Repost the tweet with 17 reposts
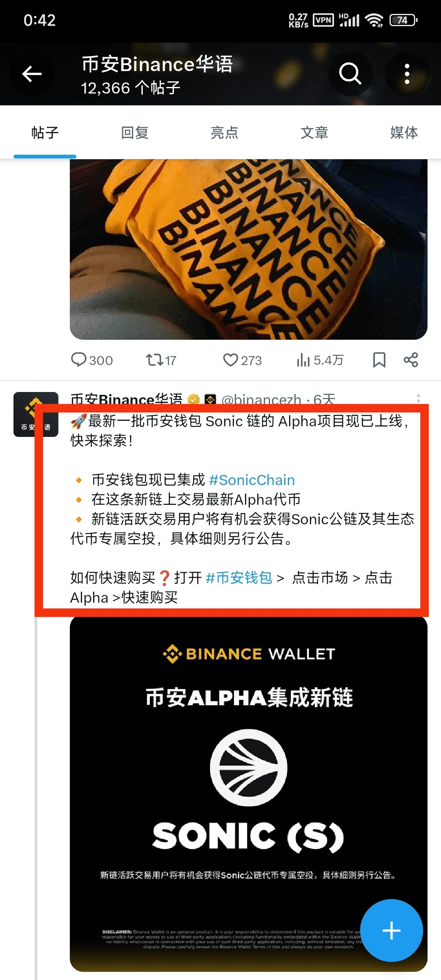The height and width of the screenshot is (980, 441). [x=161, y=360]
